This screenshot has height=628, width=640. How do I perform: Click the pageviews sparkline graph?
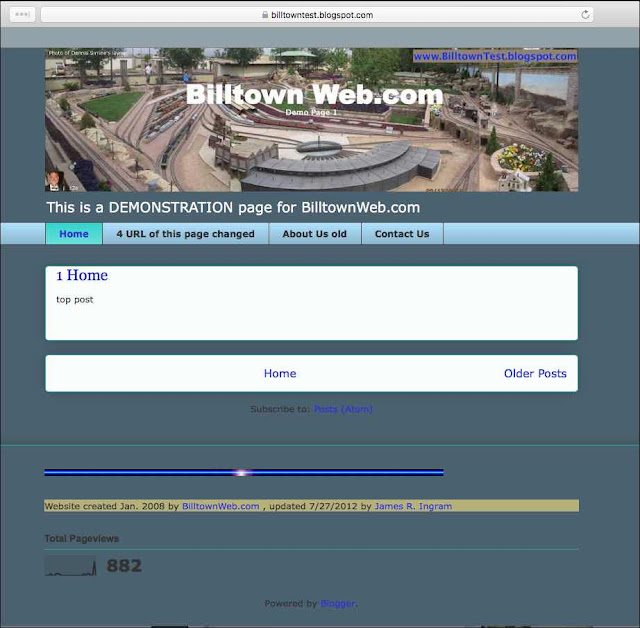(x=71, y=566)
